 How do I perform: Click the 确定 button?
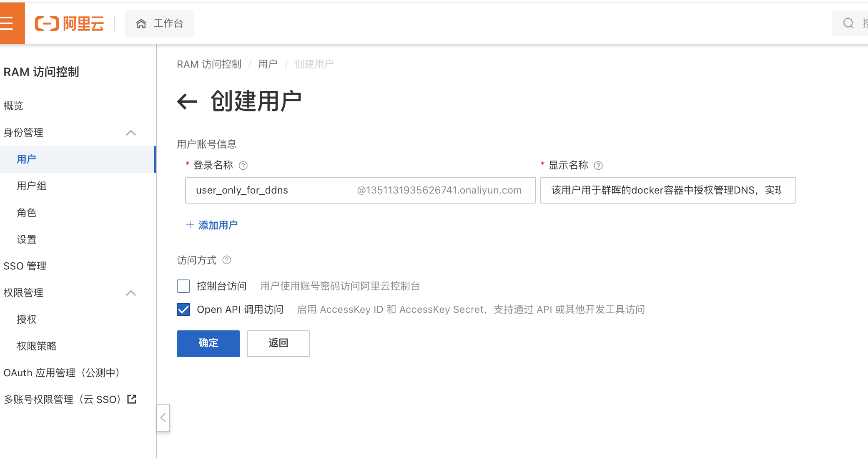click(x=208, y=343)
